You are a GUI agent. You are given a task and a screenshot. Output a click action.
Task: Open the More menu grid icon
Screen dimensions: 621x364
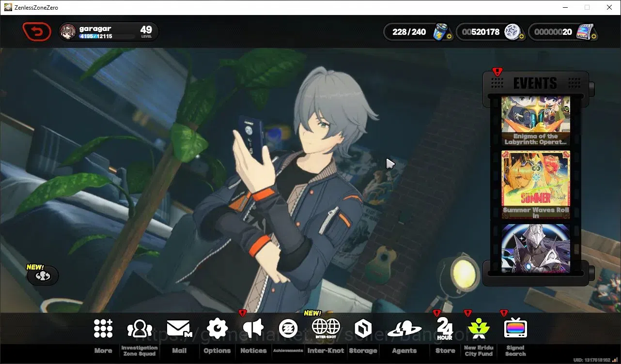pos(103,329)
